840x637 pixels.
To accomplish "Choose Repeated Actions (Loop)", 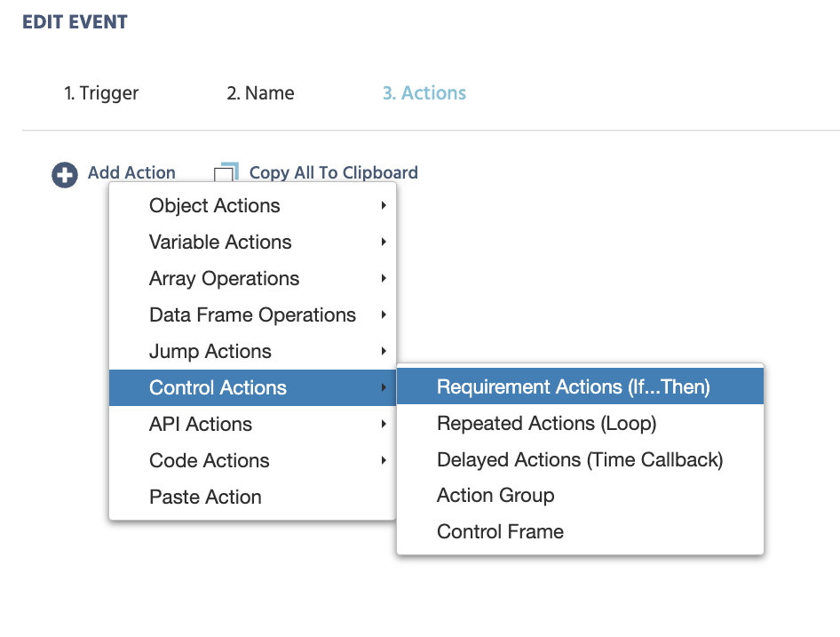I will [580, 423].
